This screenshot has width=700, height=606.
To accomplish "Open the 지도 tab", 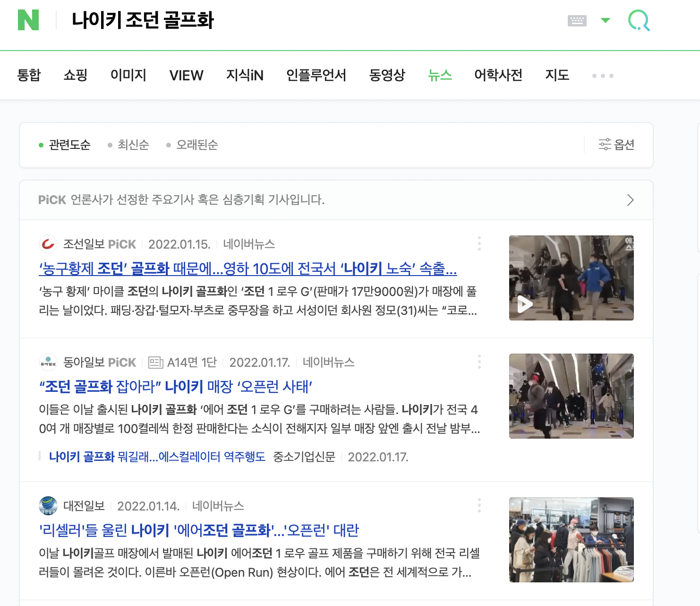I will 557,75.
